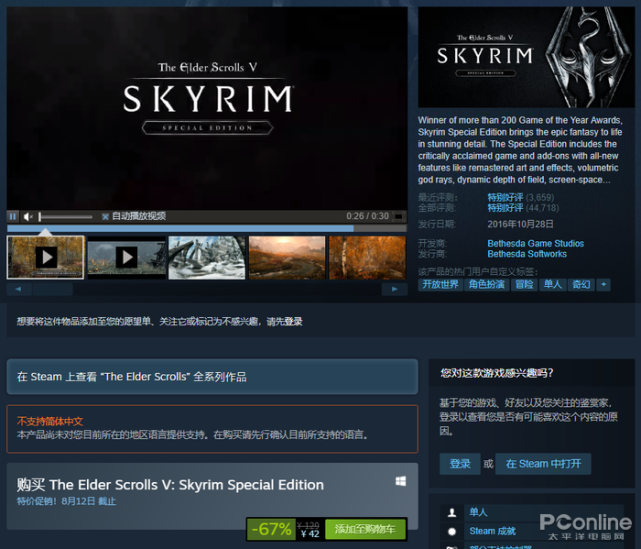This screenshot has width=641, height=549.
Task: Seek on the video progress bar
Action: tap(206, 228)
